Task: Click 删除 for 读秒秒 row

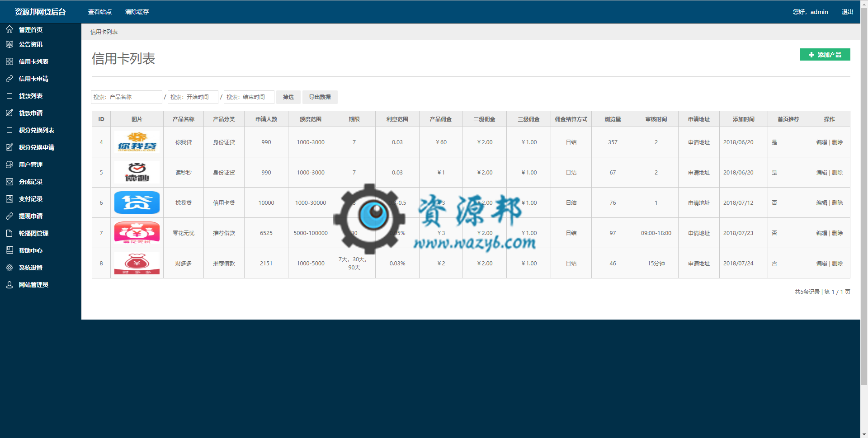Action: (837, 172)
